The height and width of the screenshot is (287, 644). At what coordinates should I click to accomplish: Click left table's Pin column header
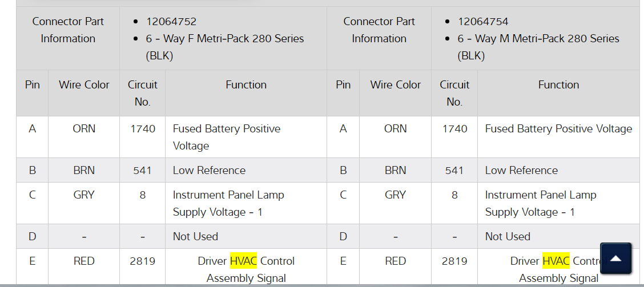pyautogui.click(x=33, y=85)
